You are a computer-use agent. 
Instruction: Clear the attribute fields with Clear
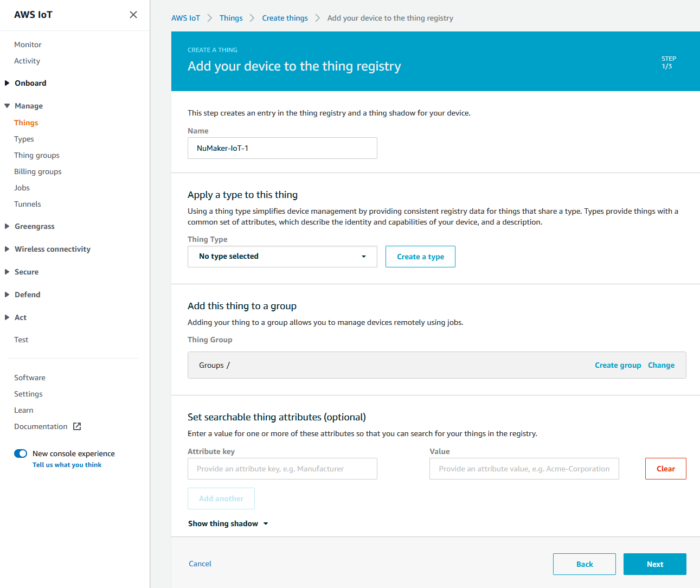pos(665,468)
